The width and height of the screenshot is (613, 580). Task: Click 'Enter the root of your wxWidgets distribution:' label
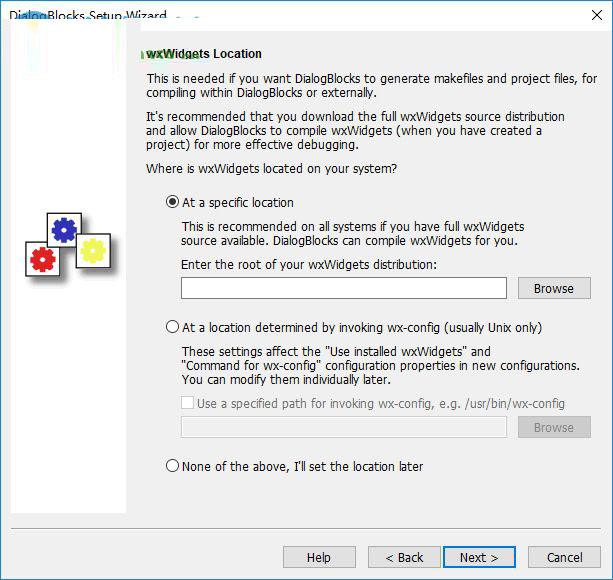(x=309, y=265)
